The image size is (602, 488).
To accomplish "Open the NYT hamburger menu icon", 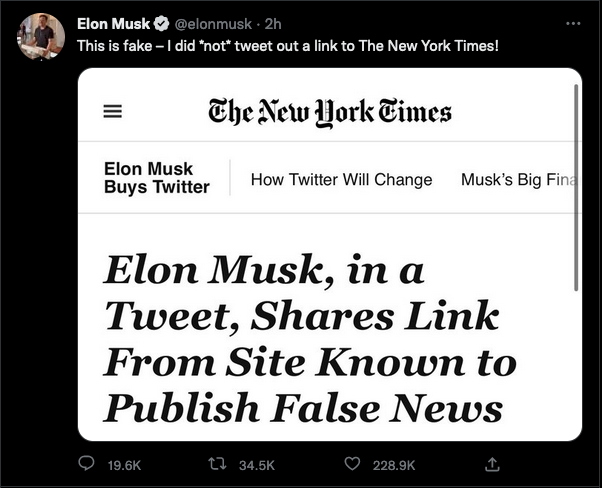I will click(112, 111).
